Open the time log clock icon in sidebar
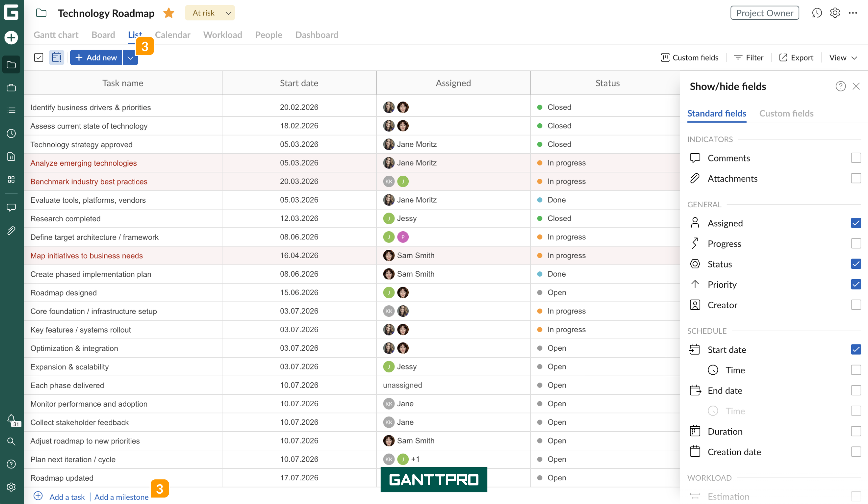The image size is (868, 504). pyautogui.click(x=11, y=134)
